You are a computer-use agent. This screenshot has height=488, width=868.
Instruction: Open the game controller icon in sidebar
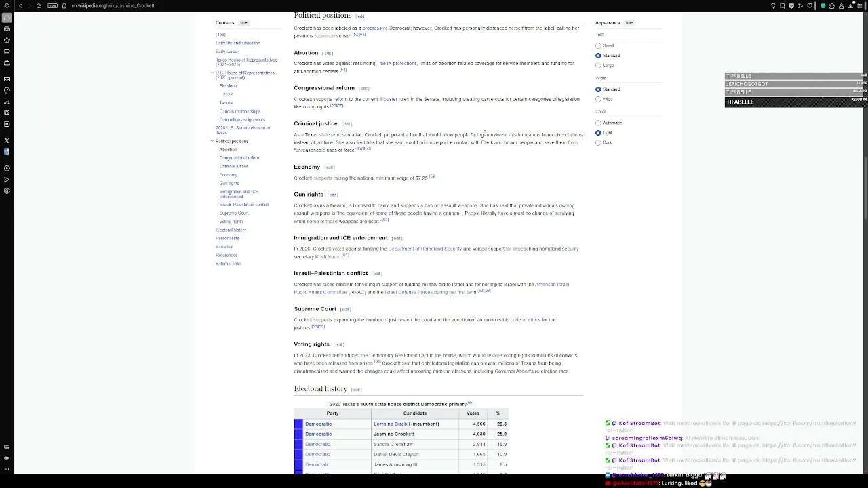(x=7, y=28)
